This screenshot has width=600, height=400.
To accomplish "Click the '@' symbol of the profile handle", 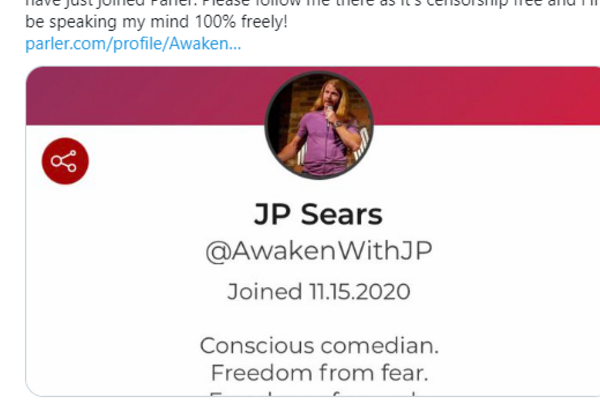I will point(218,252).
